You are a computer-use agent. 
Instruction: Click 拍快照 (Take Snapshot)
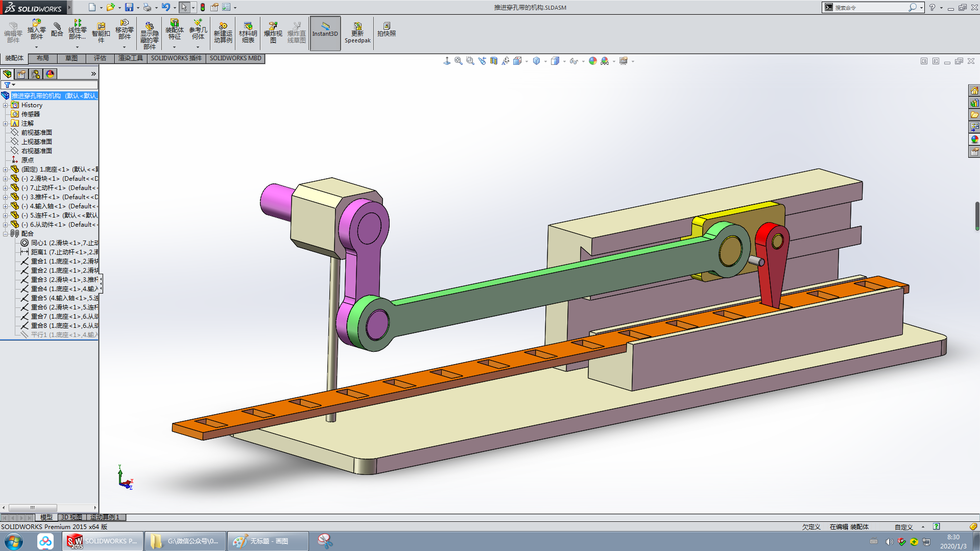(x=387, y=30)
